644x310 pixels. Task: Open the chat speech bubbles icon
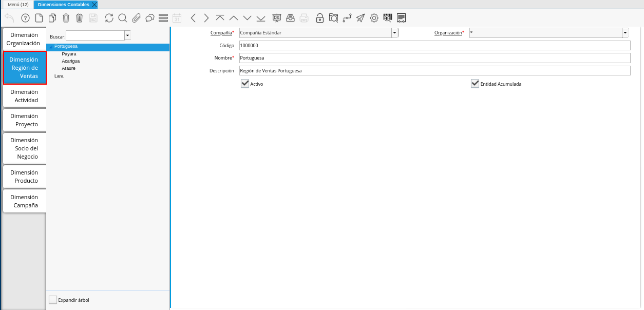(150, 18)
